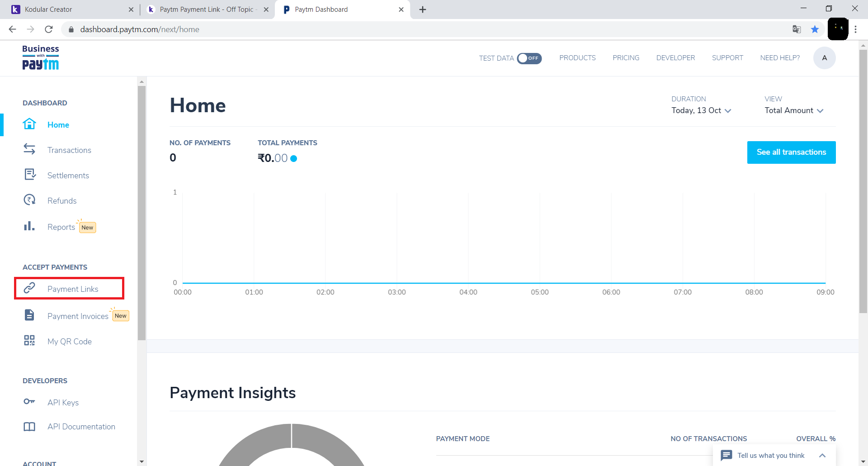
Task: Open the Transactions arrows icon
Action: pyautogui.click(x=29, y=149)
